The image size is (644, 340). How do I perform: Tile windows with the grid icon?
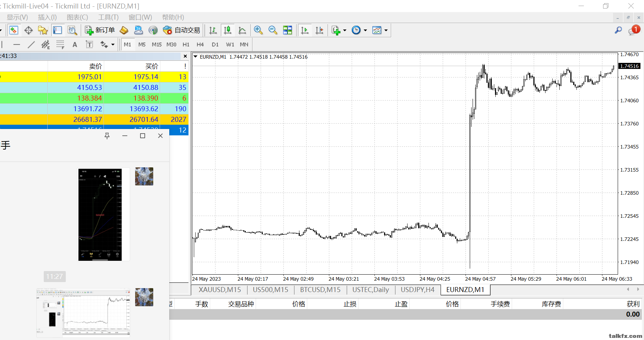pos(287,30)
